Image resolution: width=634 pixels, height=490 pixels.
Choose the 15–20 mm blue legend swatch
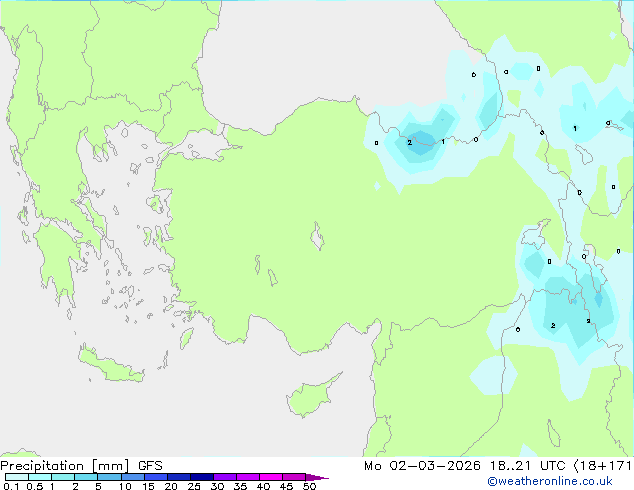(156, 477)
